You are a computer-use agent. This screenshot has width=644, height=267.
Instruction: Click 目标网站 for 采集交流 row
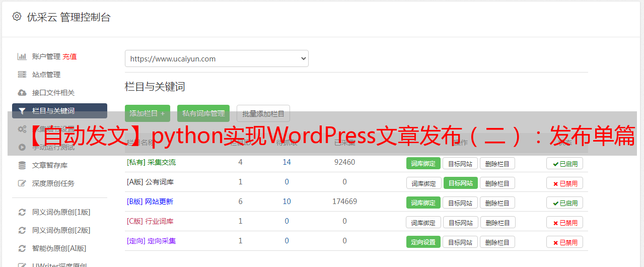pyautogui.click(x=460, y=163)
